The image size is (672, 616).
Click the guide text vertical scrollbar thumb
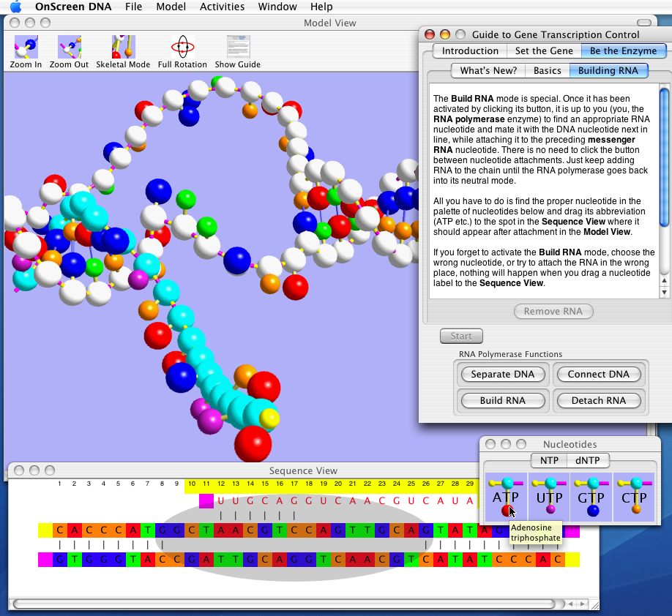(664, 157)
